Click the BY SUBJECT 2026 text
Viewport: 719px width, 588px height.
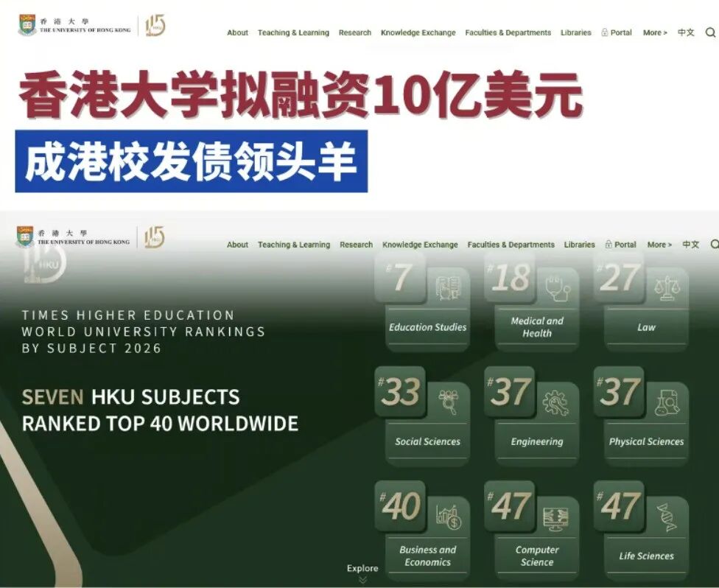pyautogui.click(x=91, y=348)
